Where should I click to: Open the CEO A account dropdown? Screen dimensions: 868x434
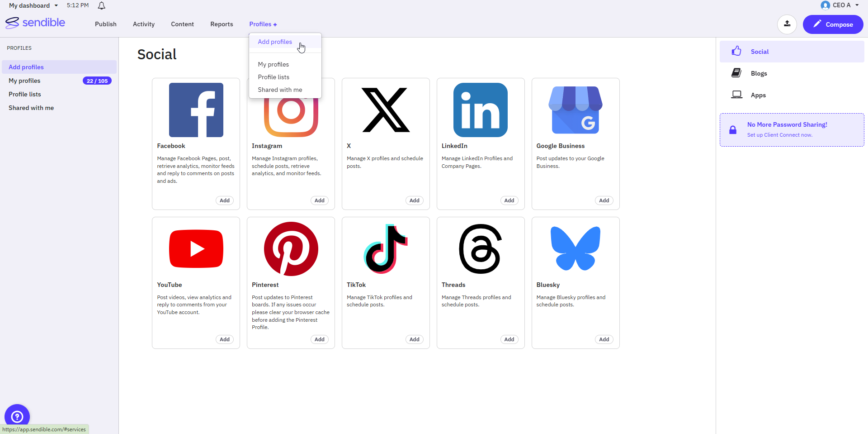[x=840, y=5]
